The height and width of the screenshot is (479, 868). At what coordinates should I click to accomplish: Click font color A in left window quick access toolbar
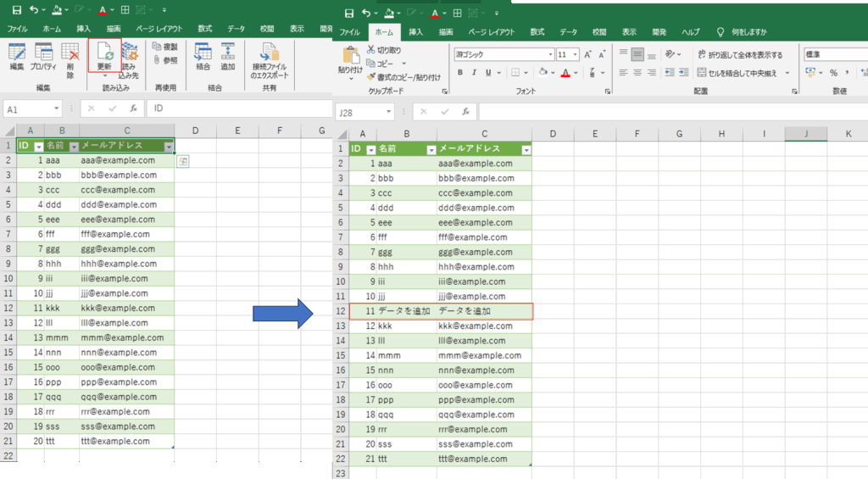click(102, 10)
